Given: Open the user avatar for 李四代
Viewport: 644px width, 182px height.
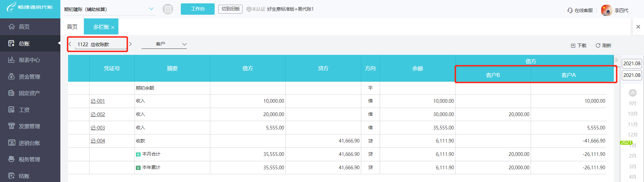Looking at the screenshot, I should tap(606, 10).
